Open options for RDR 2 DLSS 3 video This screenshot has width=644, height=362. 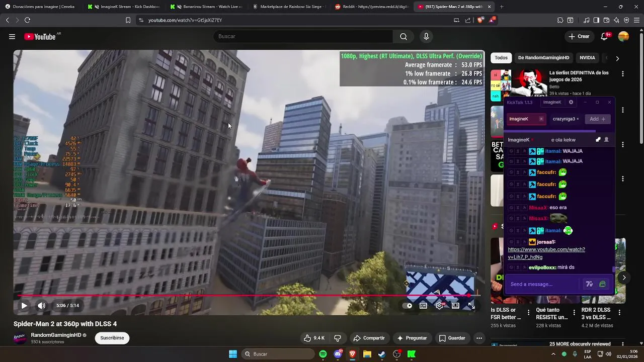click(x=619, y=313)
